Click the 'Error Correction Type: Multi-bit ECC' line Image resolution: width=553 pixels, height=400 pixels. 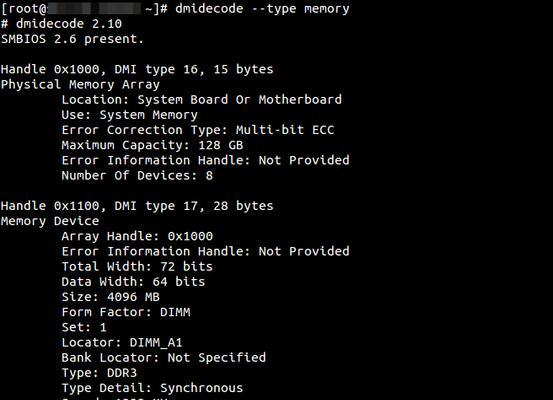[x=198, y=130]
